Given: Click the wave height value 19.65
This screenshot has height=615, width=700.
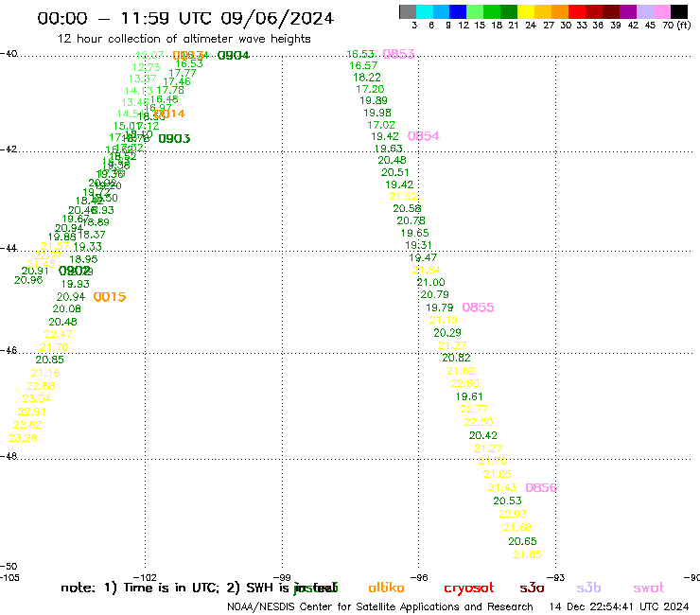Looking at the screenshot, I should (x=414, y=233).
